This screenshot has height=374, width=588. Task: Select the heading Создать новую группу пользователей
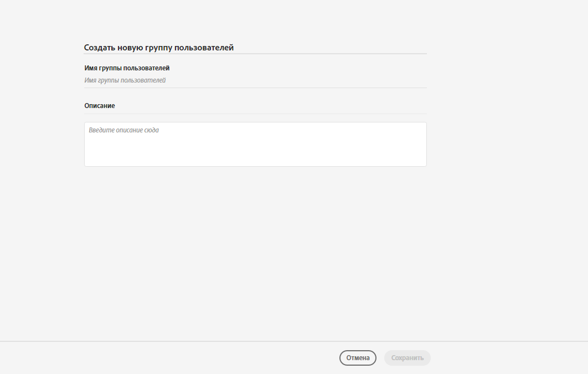158,48
